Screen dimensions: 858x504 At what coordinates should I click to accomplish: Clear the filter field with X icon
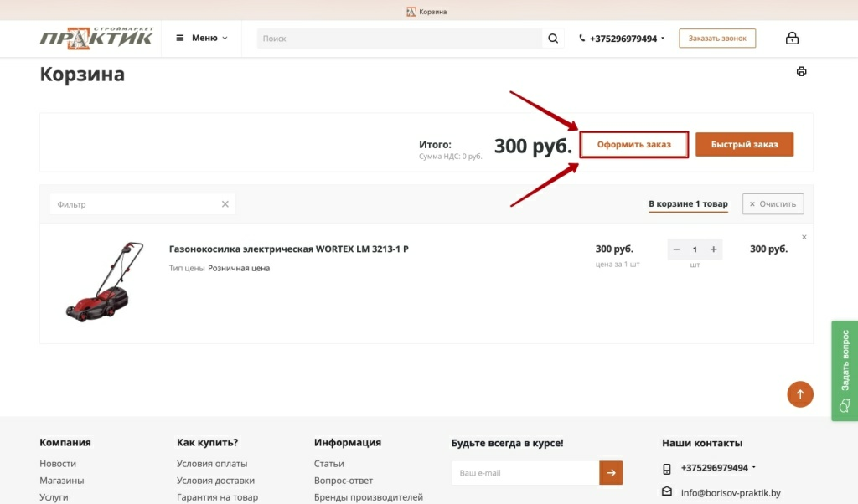click(225, 204)
